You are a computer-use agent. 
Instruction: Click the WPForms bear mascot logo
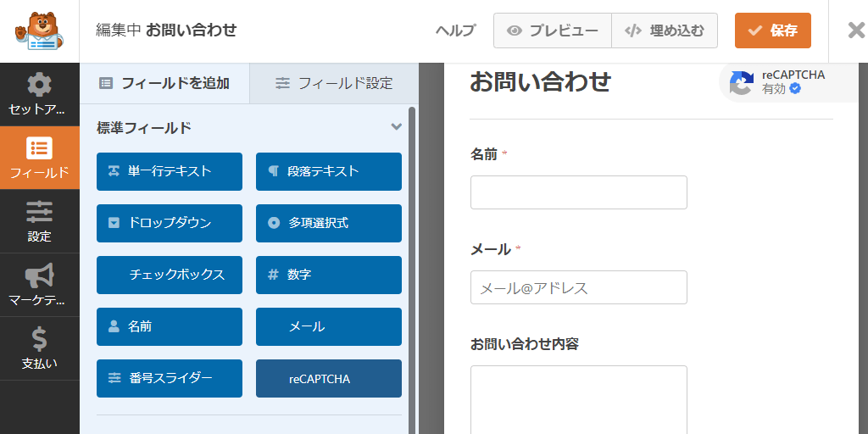click(39, 31)
